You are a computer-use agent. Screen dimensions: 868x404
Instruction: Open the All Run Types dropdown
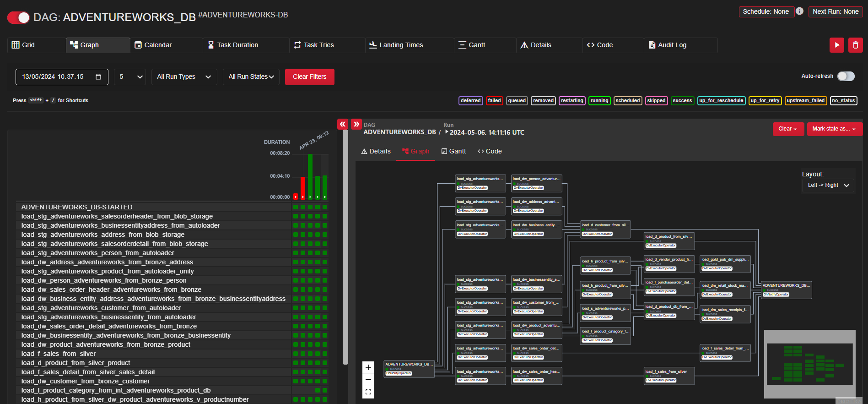pos(183,77)
